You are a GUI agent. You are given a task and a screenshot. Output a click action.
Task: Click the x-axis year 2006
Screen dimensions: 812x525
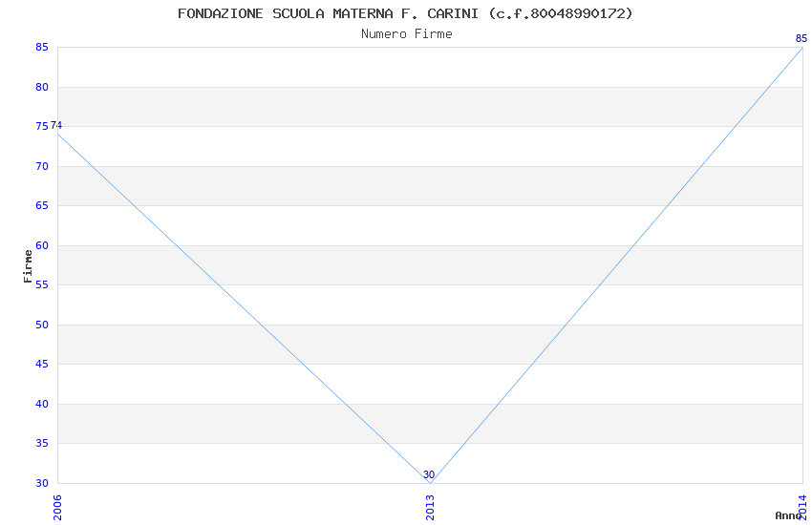coord(57,508)
